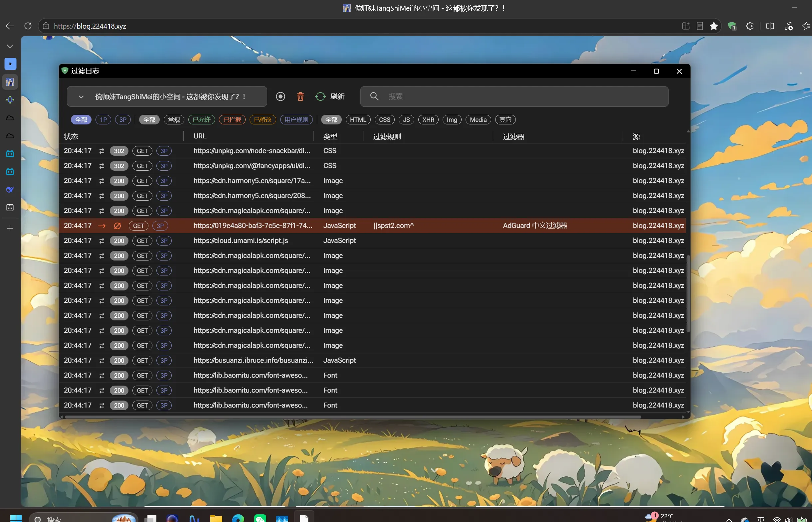Click the 过滤器 column header

pos(513,137)
